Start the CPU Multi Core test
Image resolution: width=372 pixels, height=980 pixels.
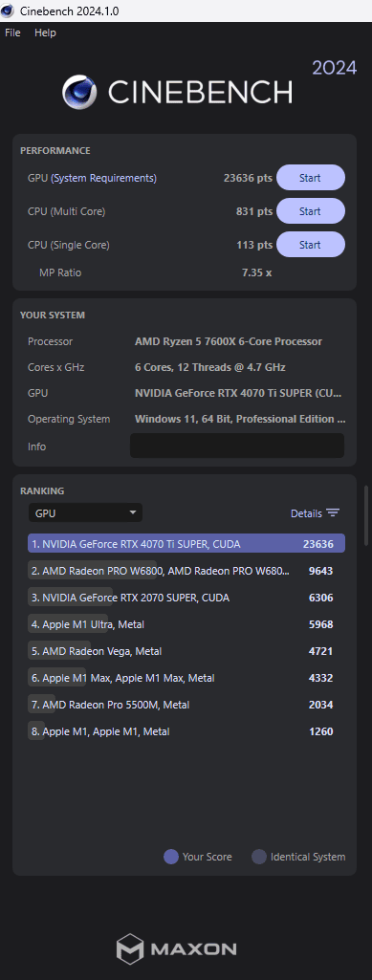310,211
